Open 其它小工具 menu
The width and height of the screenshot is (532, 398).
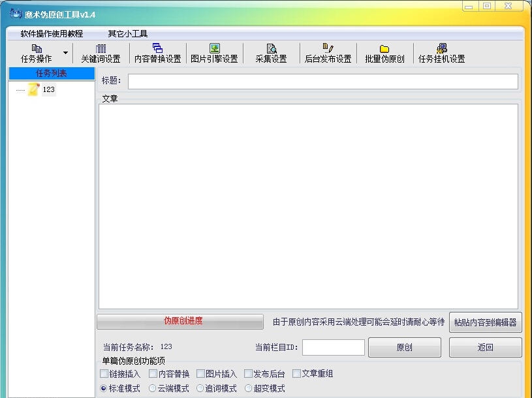[127, 33]
